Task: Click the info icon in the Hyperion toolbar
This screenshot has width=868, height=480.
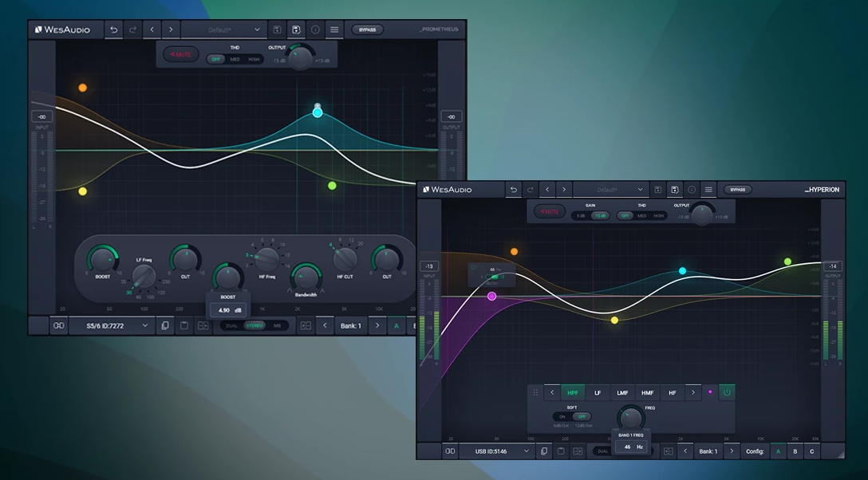Action: [692, 190]
